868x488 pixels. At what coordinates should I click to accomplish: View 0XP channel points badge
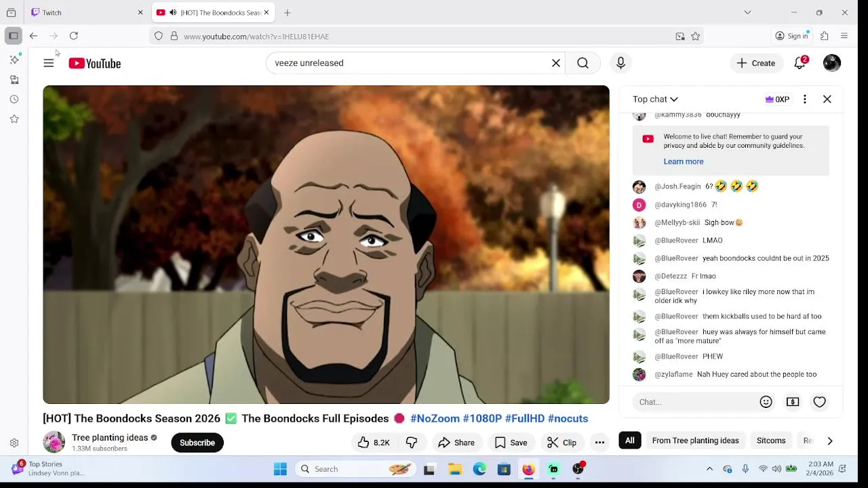pyautogui.click(x=777, y=99)
